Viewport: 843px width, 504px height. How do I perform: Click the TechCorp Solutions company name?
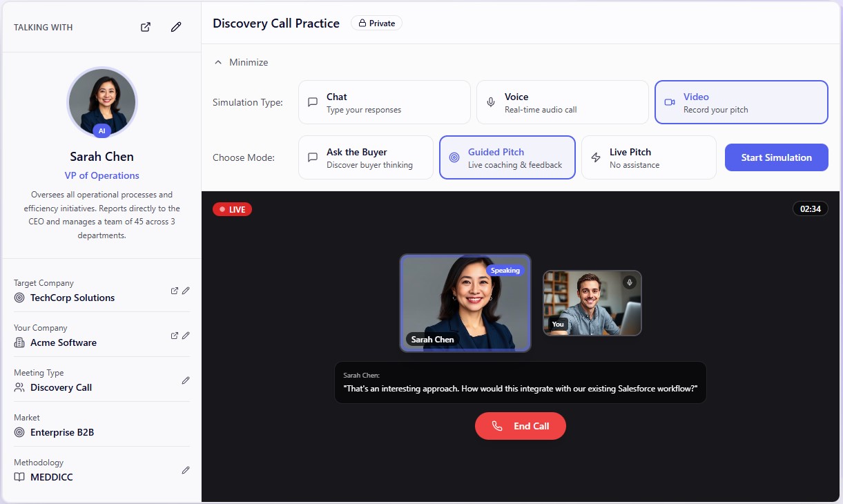(x=72, y=298)
